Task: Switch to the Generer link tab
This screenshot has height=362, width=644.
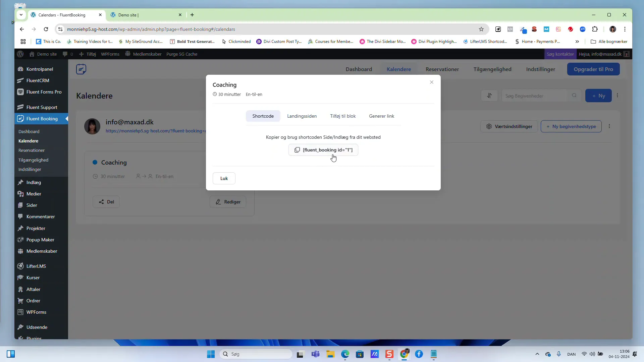Action: 382,116
